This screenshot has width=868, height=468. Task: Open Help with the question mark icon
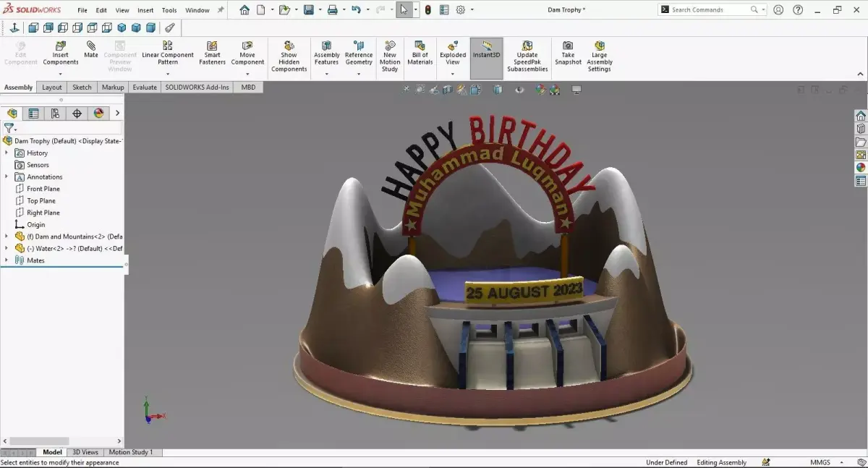[798, 10]
